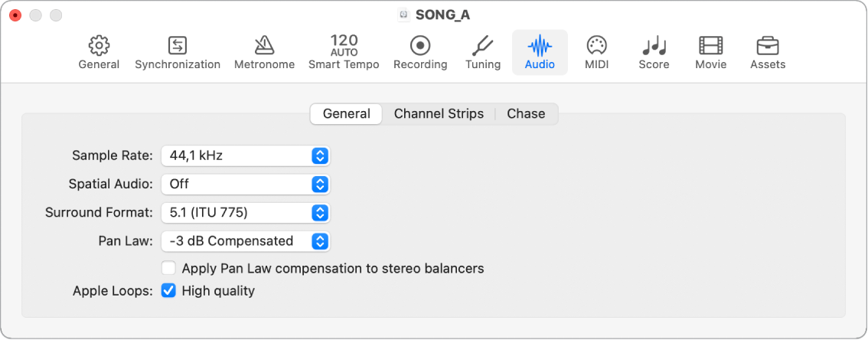Select the Metronome settings icon
Viewport: 868px width, 340px height.
coord(265,46)
